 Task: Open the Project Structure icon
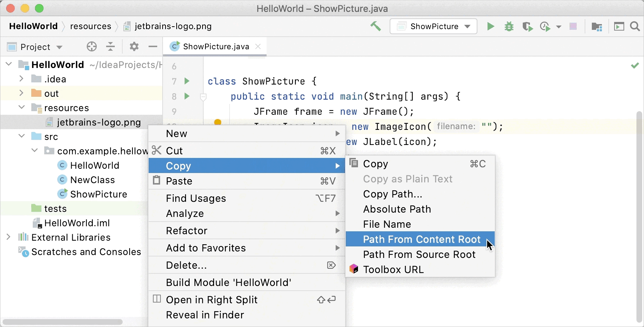click(x=597, y=27)
